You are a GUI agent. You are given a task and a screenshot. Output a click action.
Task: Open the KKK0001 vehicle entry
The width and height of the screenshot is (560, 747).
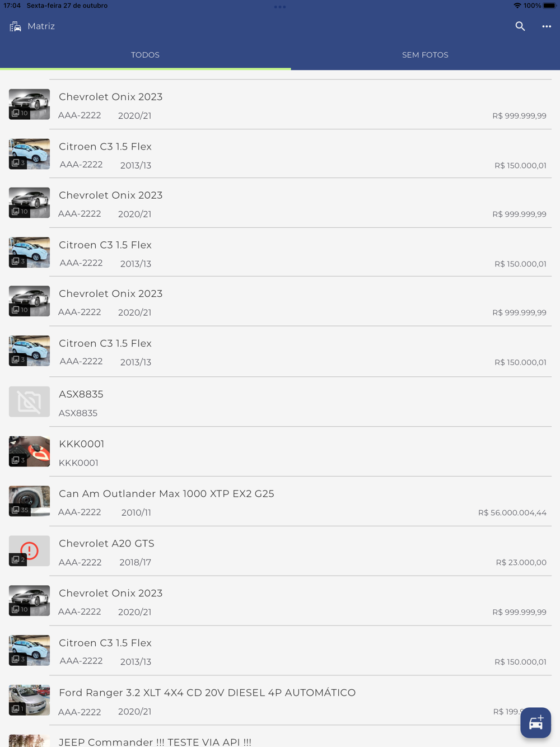pos(280,452)
